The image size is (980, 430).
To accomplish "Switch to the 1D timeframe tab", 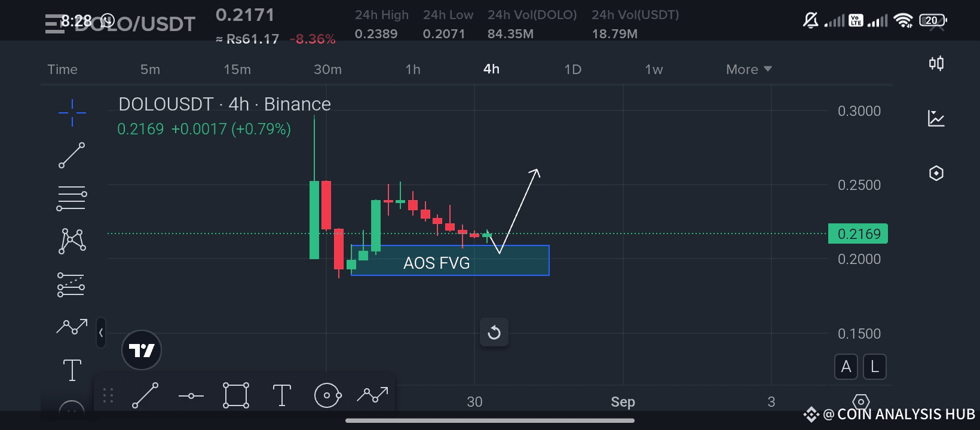I will coord(572,69).
